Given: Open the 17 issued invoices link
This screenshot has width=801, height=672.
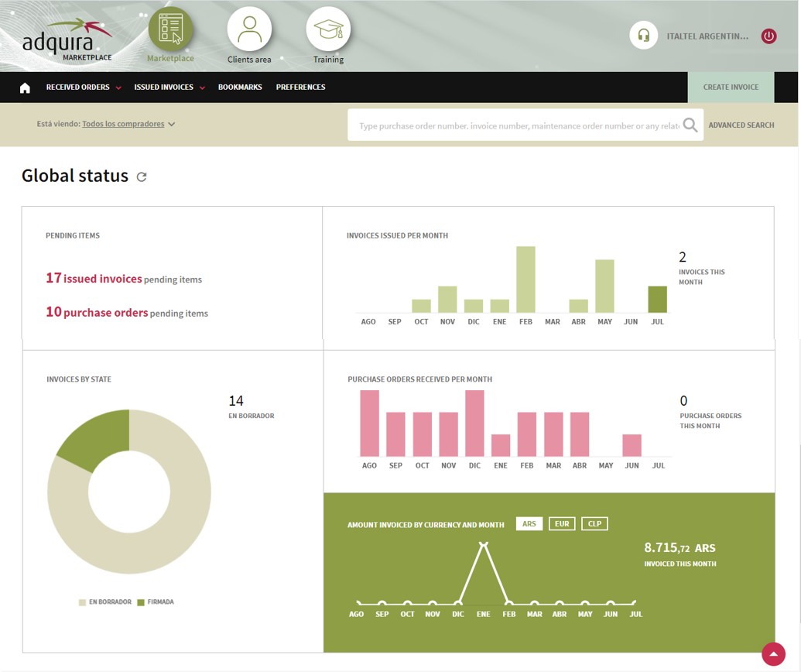Looking at the screenshot, I should pos(94,279).
